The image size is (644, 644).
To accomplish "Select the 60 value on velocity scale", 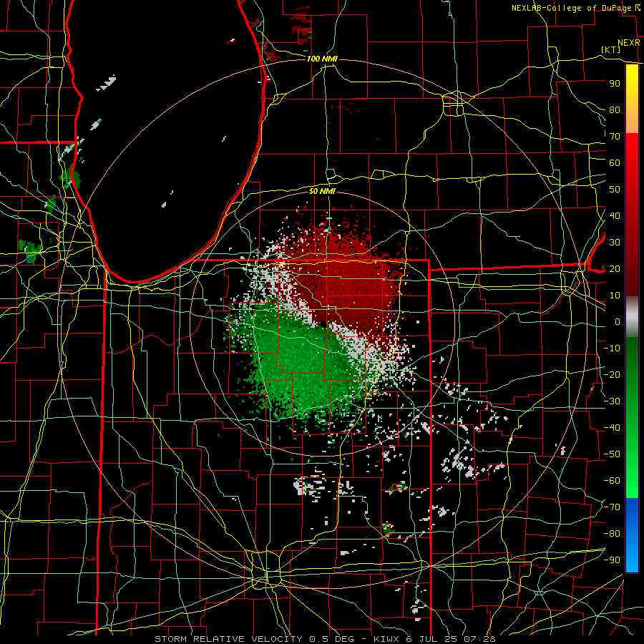I will pos(615,163).
